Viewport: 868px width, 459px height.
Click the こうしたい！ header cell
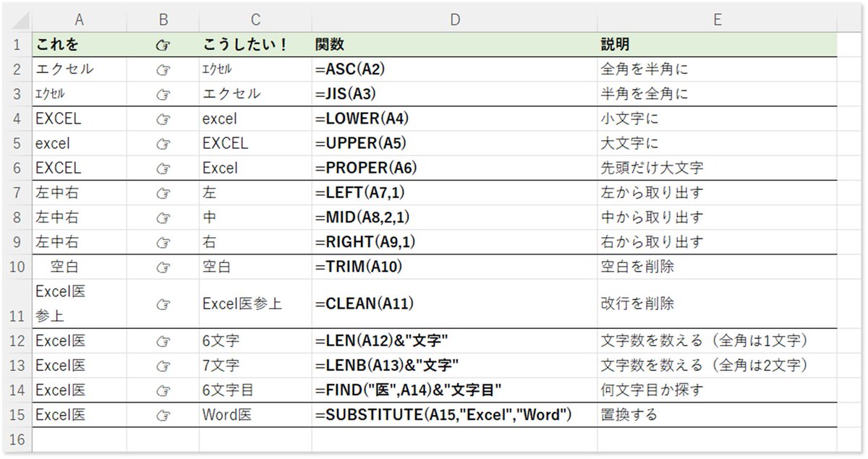click(255, 45)
